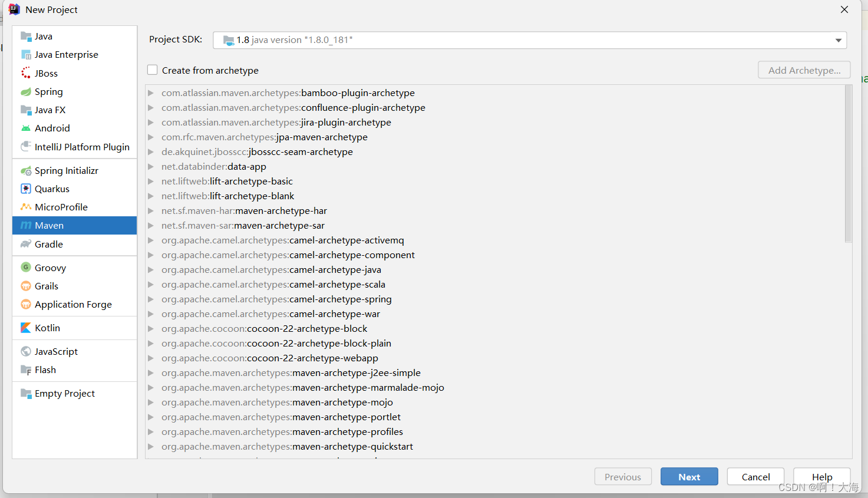Click the Spring Initializr icon
The width and height of the screenshot is (868, 498).
[26, 171]
